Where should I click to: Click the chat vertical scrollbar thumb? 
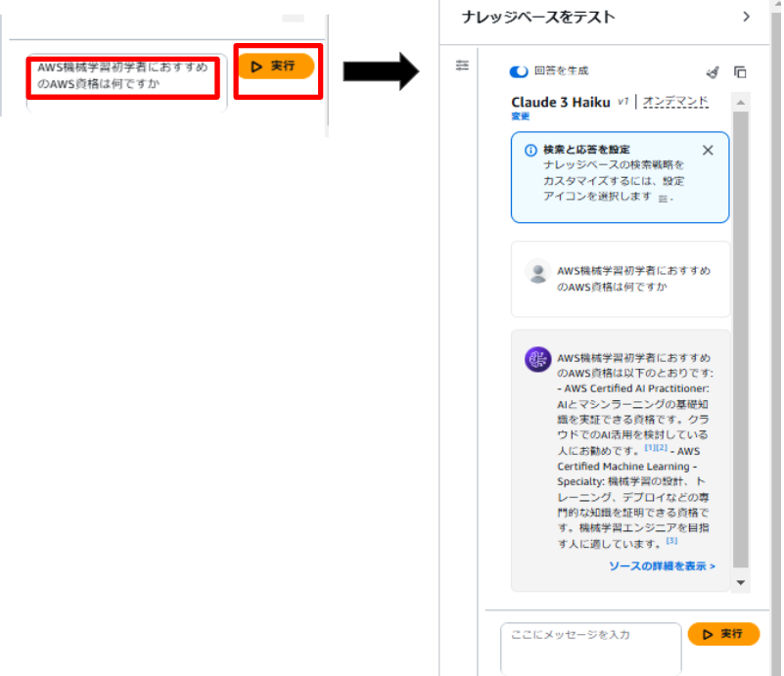741,339
